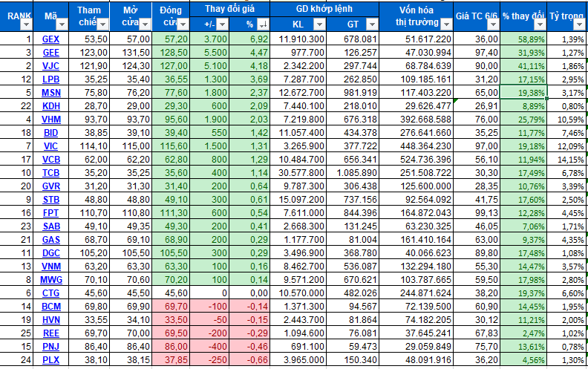This screenshot has width=588, height=369.
Task: Open the PLX ticker link
Action: [x=50, y=360]
